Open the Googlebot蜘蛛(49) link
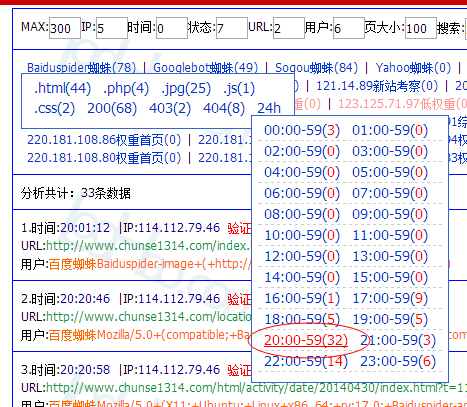Screen dimensions: 467x407 point(205,68)
